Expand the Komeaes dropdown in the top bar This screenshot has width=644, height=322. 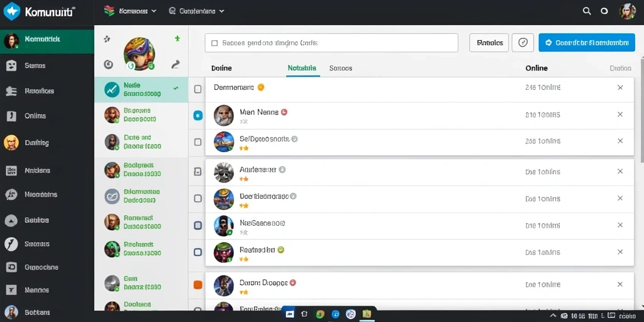[131, 11]
